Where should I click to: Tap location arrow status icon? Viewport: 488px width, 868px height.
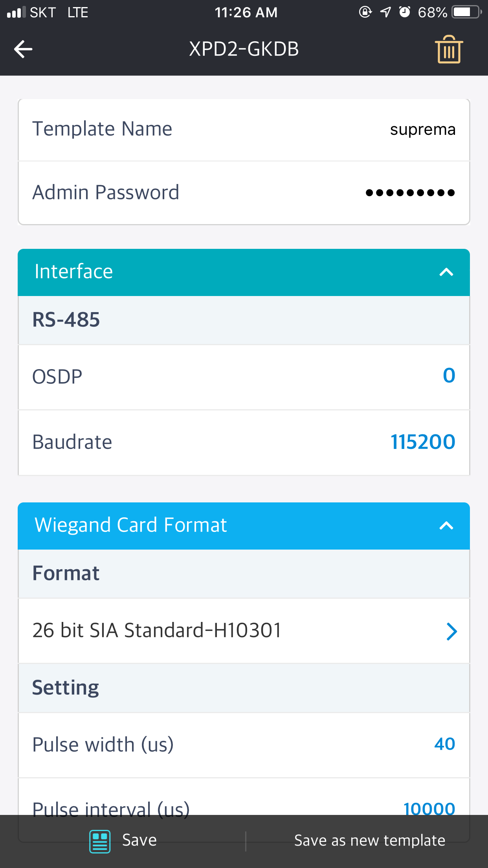click(x=385, y=12)
